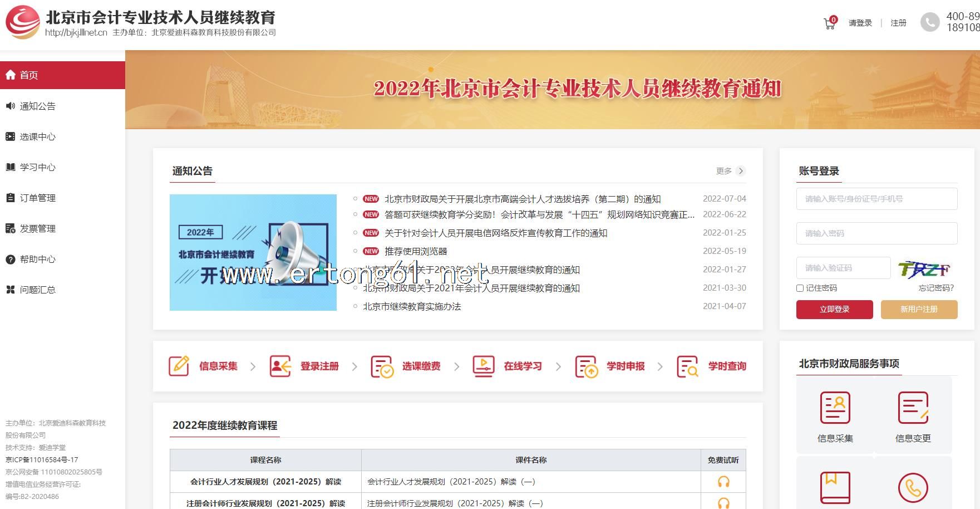Viewport: 980px width, 509px height.
Task: Open 通知公告 in the left sidebar
Action: click(37, 106)
